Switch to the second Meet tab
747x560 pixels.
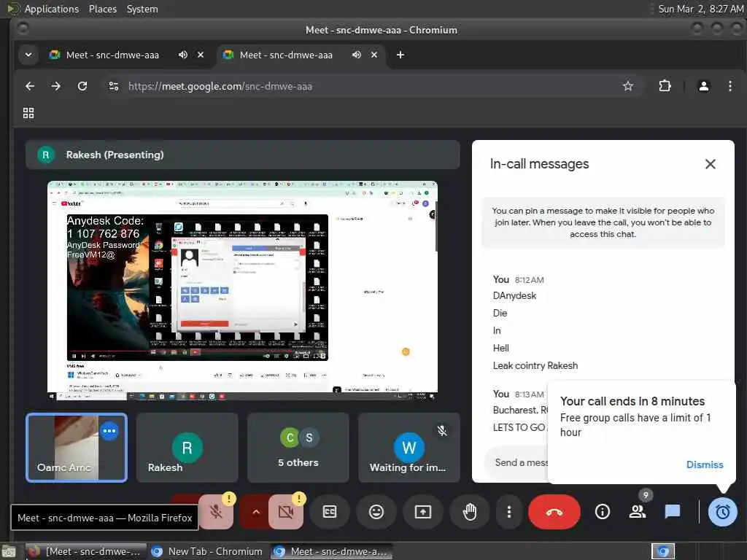[286, 55]
